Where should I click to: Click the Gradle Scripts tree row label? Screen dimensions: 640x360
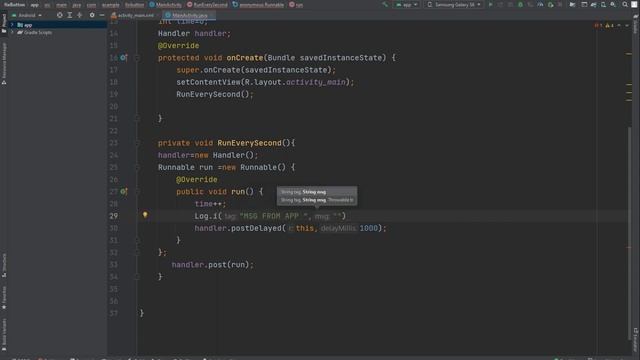[x=38, y=32]
